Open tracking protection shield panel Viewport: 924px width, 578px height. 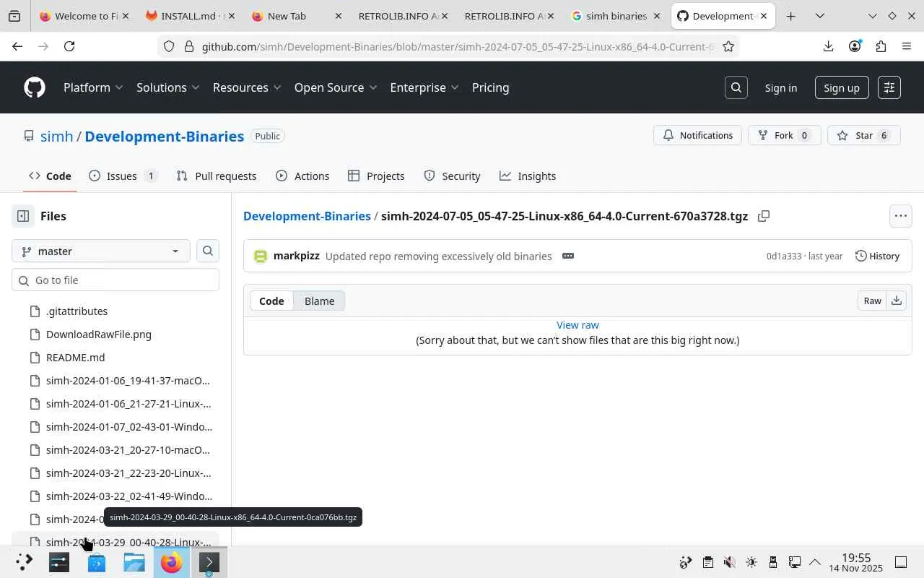pos(169,46)
